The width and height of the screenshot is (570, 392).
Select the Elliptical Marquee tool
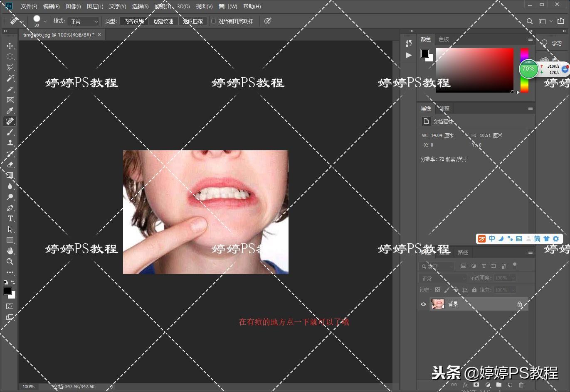[x=10, y=56]
